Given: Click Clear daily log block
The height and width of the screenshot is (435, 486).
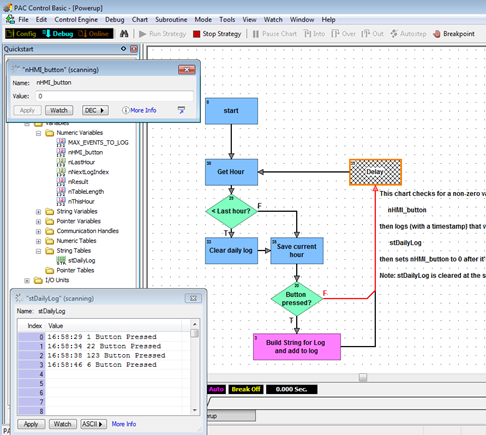Looking at the screenshot, I should (231, 251).
